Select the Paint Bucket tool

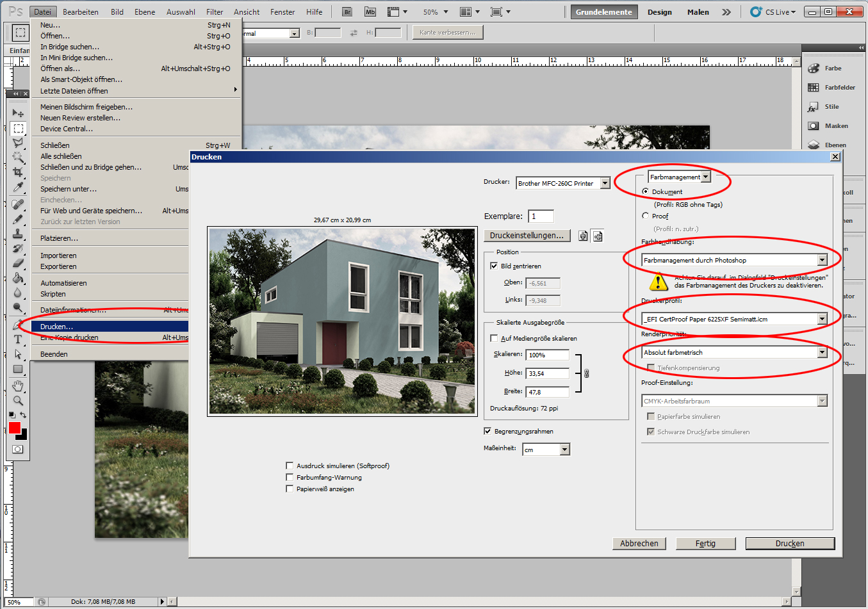pos(18,278)
